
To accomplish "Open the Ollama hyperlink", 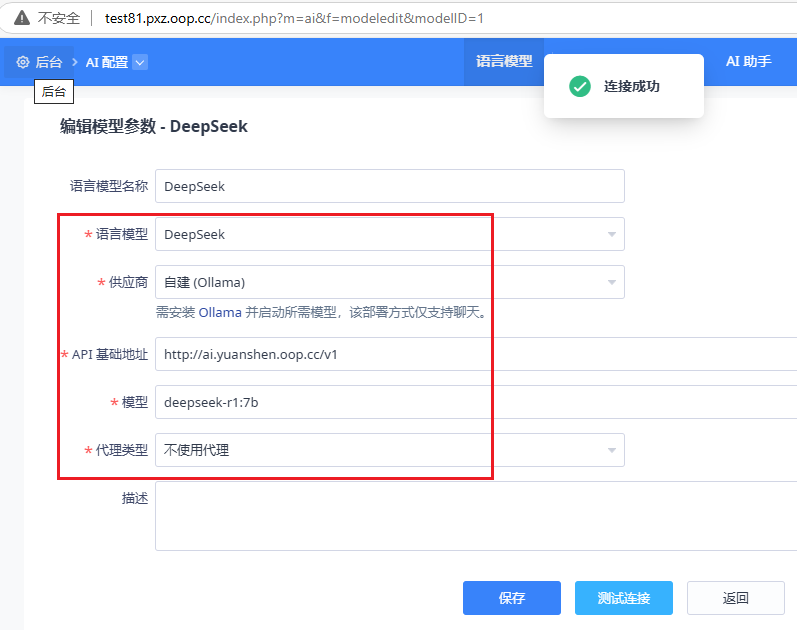I will 220,312.
